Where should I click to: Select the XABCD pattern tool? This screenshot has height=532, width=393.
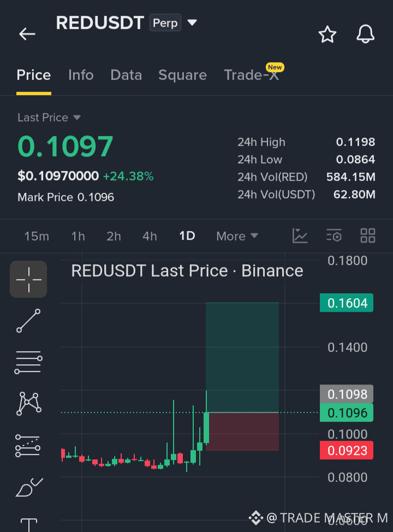29,404
